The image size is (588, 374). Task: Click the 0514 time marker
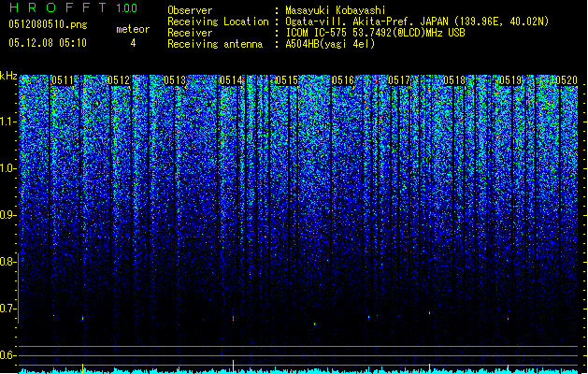pyautogui.click(x=231, y=80)
